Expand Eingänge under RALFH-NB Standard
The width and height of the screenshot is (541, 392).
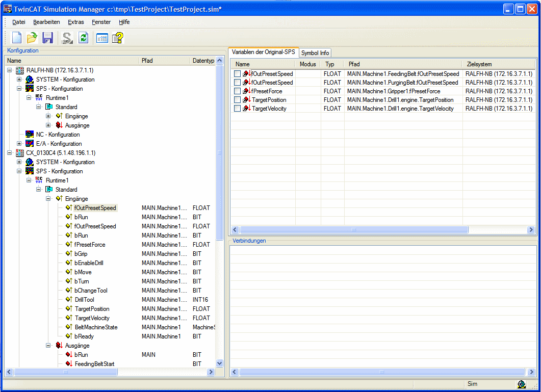coord(48,116)
